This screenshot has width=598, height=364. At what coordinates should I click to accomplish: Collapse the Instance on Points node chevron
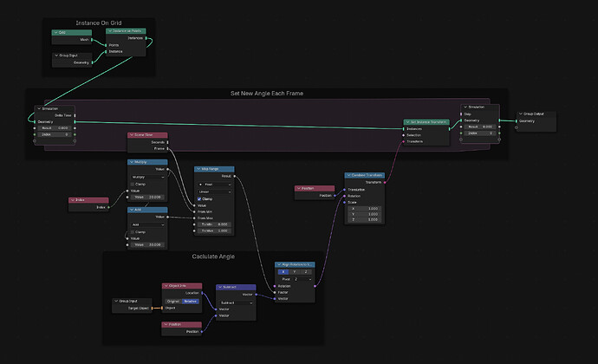click(110, 31)
